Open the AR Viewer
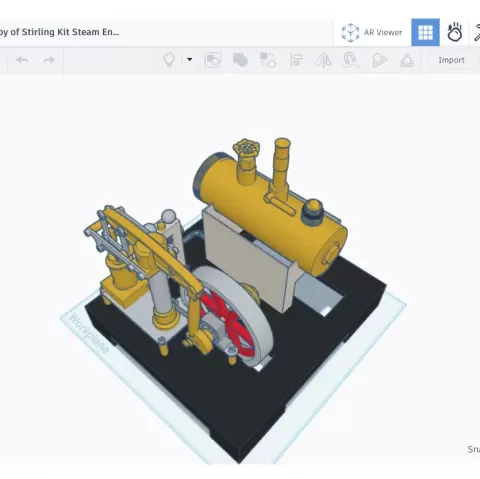This screenshot has height=479, width=480. point(372,32)
